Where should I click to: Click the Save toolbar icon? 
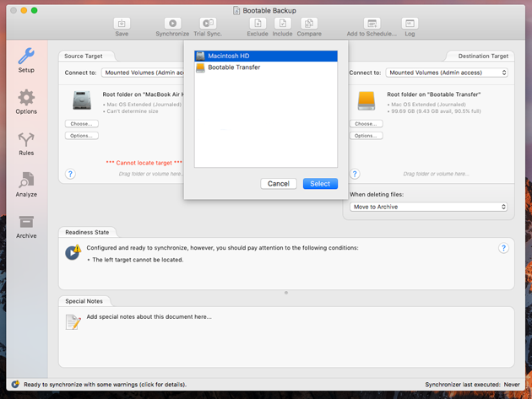click(x=122, y=24)
